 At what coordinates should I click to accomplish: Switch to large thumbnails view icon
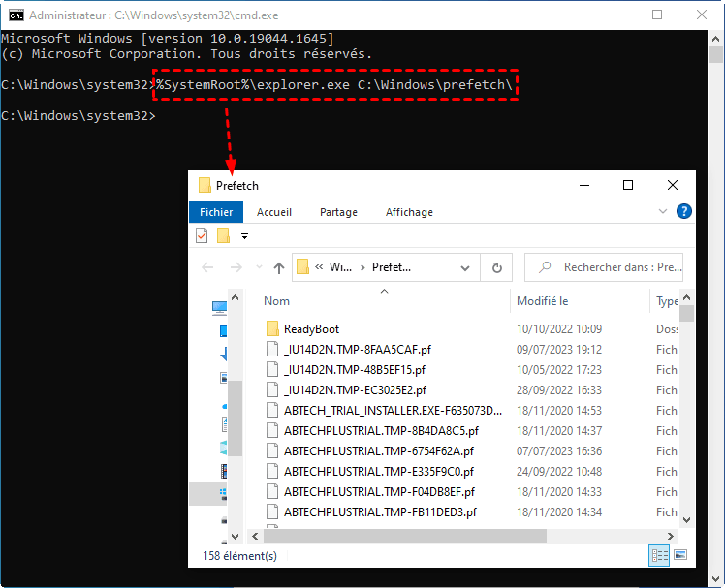click(680, 555)
